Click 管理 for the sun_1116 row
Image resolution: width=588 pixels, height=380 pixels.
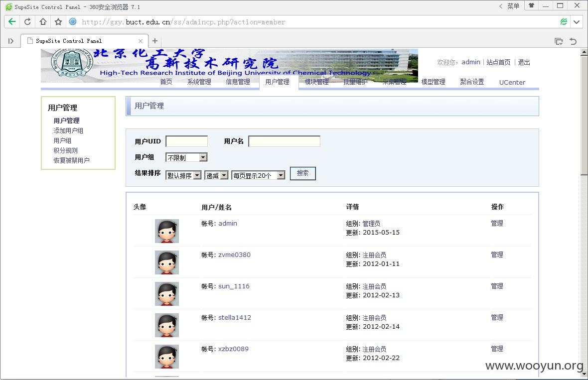tap(497, 286)
